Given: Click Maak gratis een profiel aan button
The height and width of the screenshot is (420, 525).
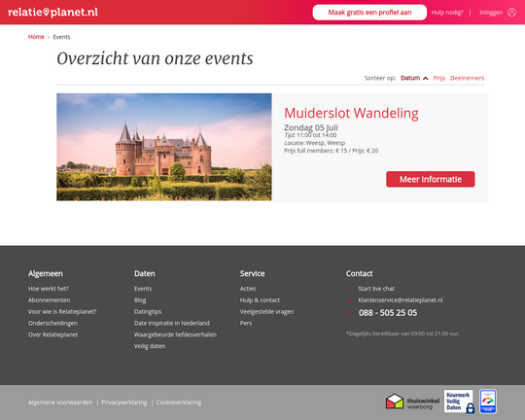Looking at the screenshot, I should 369,13.
